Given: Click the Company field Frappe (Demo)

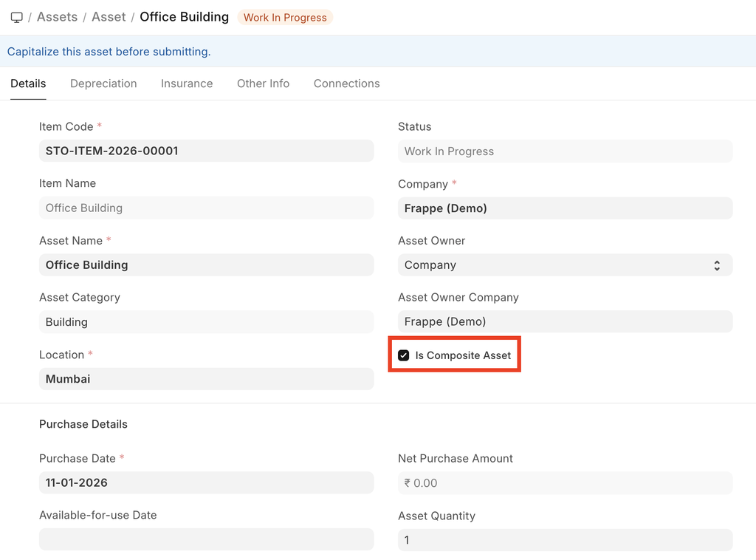Looking at the screenshot, I should click(x=565, y=208).
